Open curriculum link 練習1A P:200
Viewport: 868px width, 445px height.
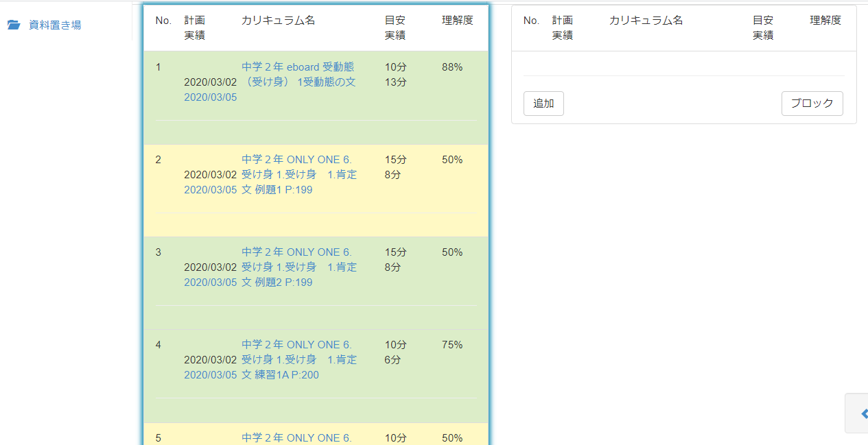coord(299,360)
